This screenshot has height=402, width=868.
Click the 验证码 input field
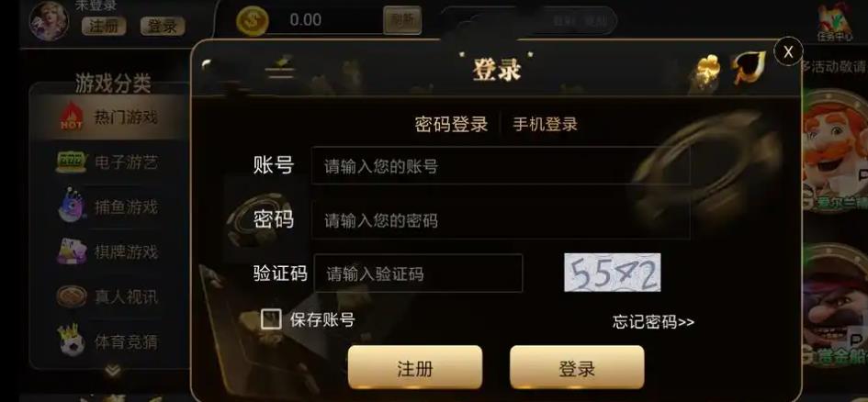pyautogui.click(x=419, y=274)
